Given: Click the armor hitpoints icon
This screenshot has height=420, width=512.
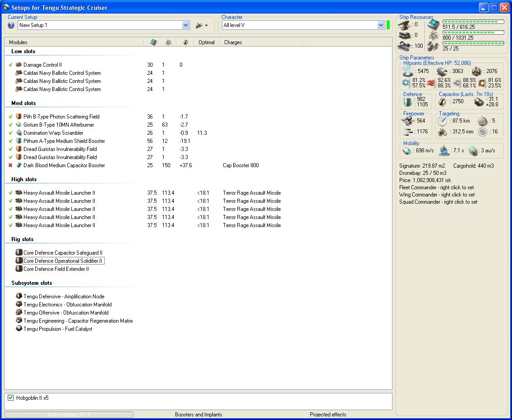Looking at the screenshot, I should 442,71.
